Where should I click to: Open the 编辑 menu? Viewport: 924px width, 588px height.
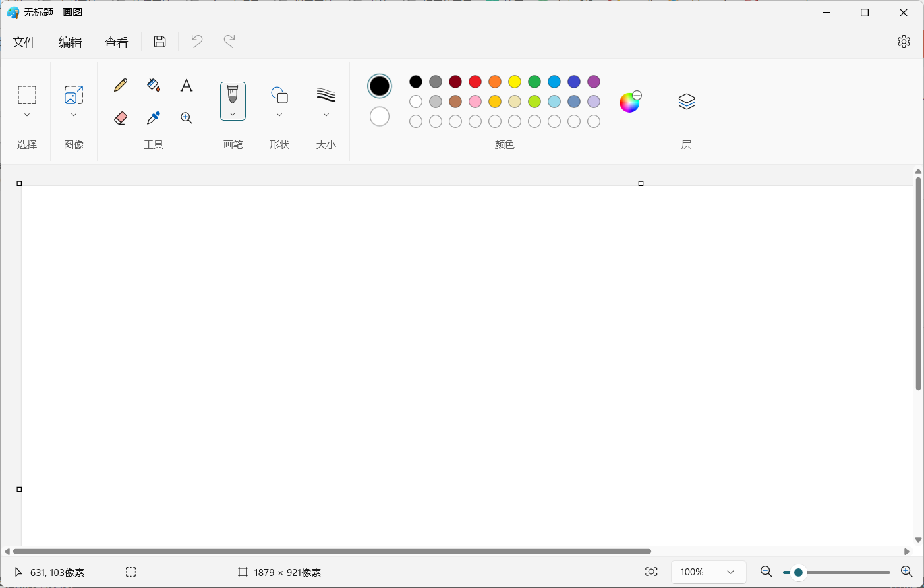click(71, 42)
